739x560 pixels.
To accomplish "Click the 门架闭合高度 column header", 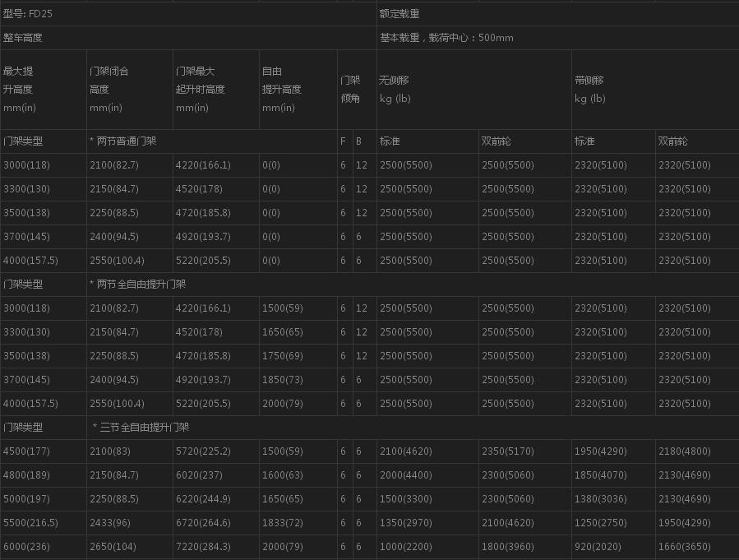I will (109, 89).
